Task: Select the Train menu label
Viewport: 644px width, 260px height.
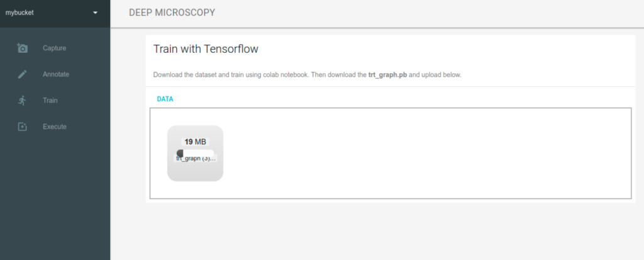Action: (x=50, y=100)
